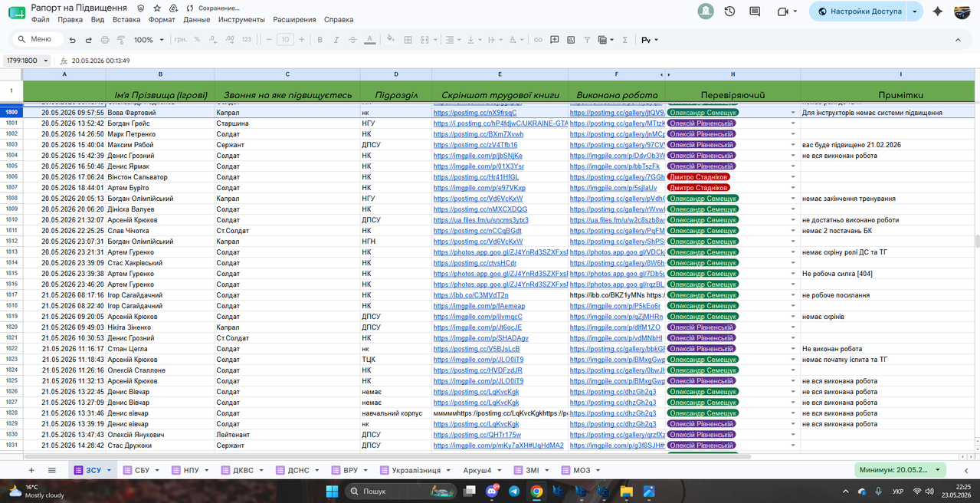The height and width of the screenshot is (503, 980).
Task: Open Минимум summary dropdown at bottom
Action: click(x=900, y=469)
